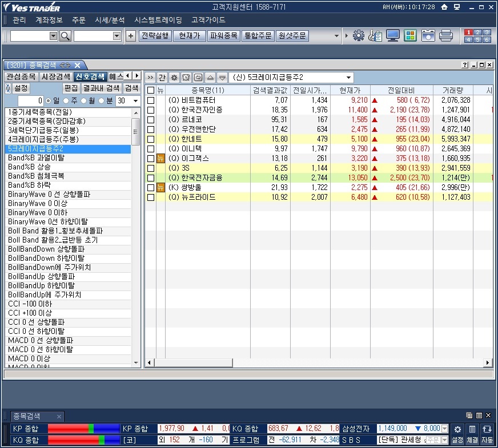Click the down triangle icon in the results toolbar
Image resolution: width=498 pixels, height=448 pixels.
coord(222,78)
